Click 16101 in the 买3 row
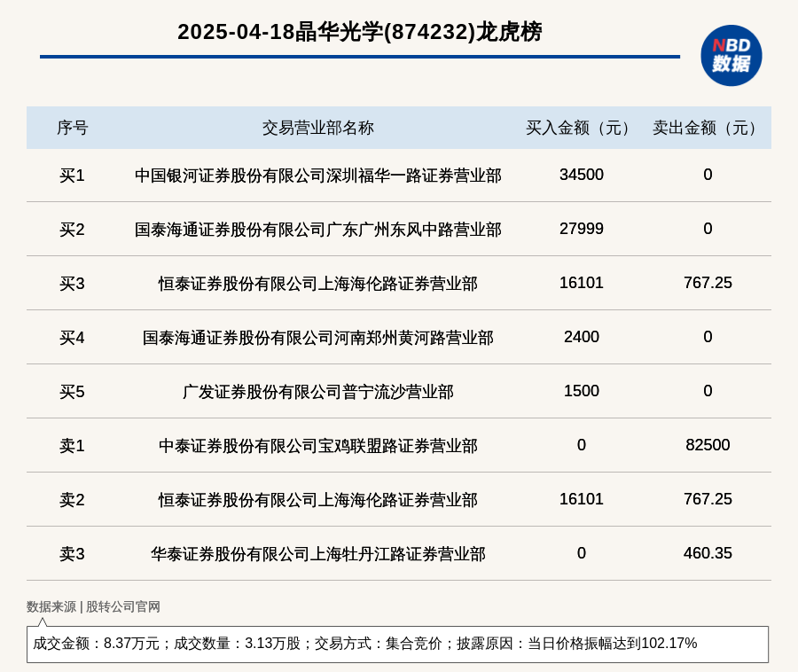The height and width of the screenshot is (672, 798). tap(581, 282)
